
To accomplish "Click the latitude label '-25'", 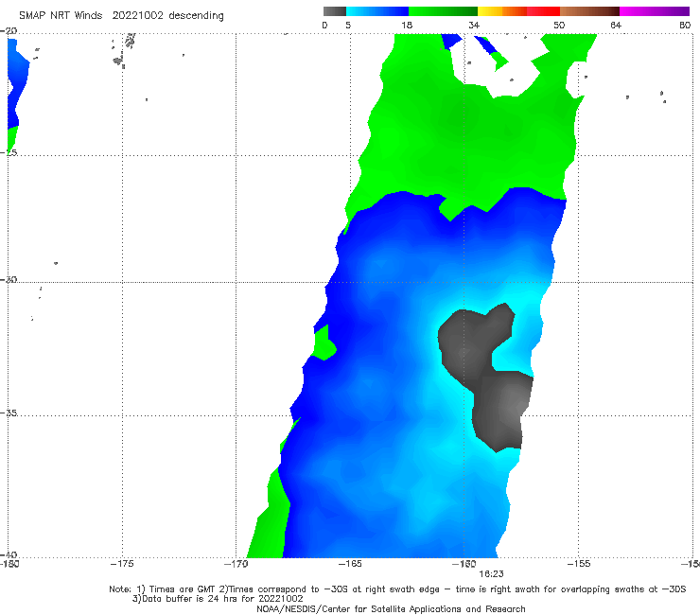I will click(x=9, y=152).
